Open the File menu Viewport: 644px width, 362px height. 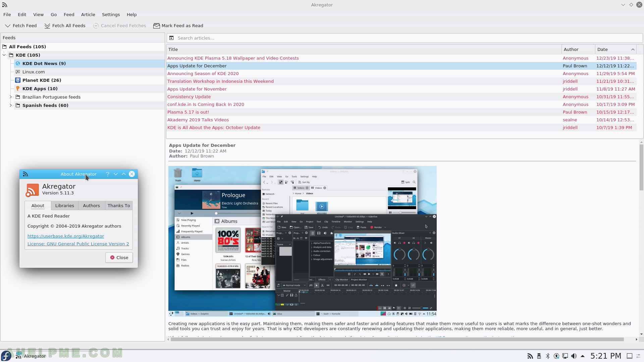7,14
